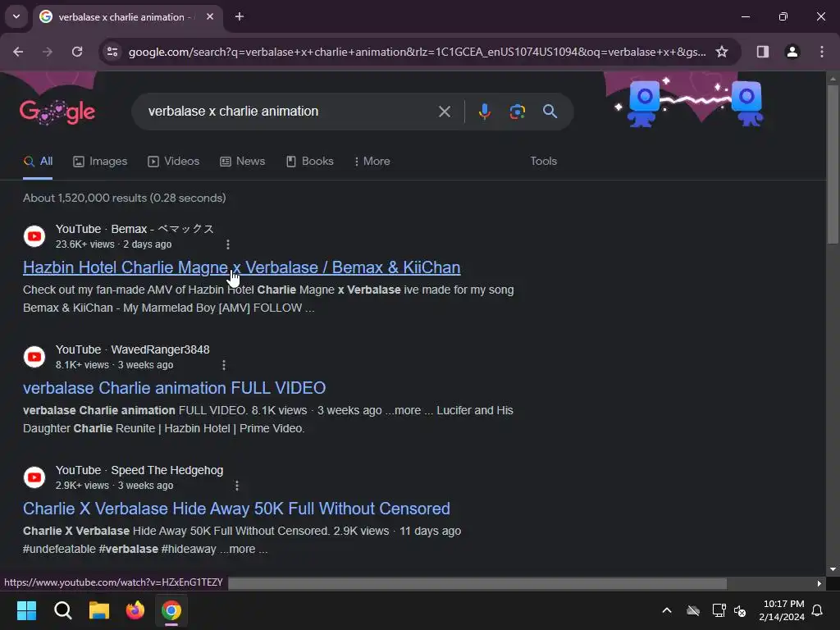Click the OneDrive cloud tray icon
840x630 pixels.
point(692,610)
